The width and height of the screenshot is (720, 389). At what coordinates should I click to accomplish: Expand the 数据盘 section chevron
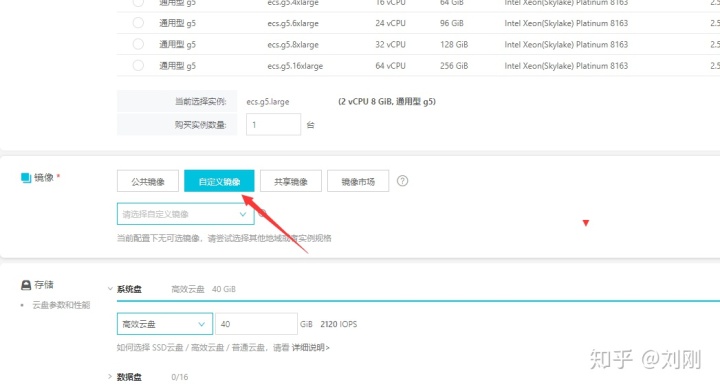pos(110,377)
